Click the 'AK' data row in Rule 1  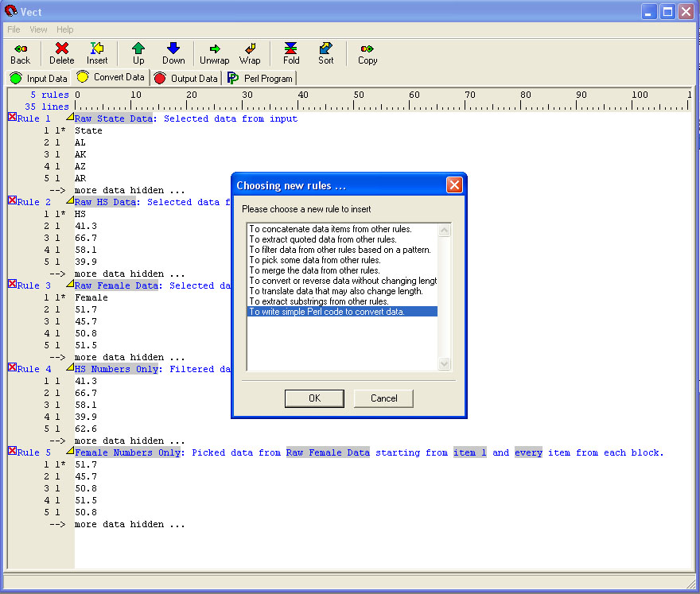tap(80, 154)
